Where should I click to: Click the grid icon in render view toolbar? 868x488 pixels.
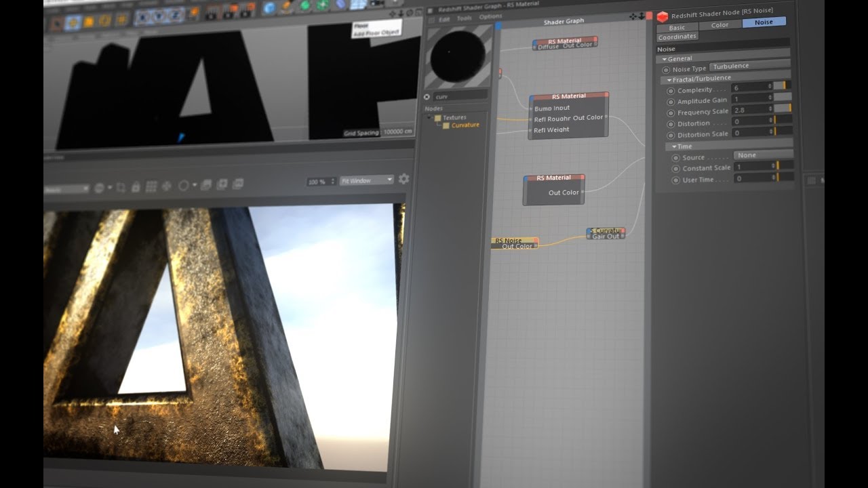151,186
